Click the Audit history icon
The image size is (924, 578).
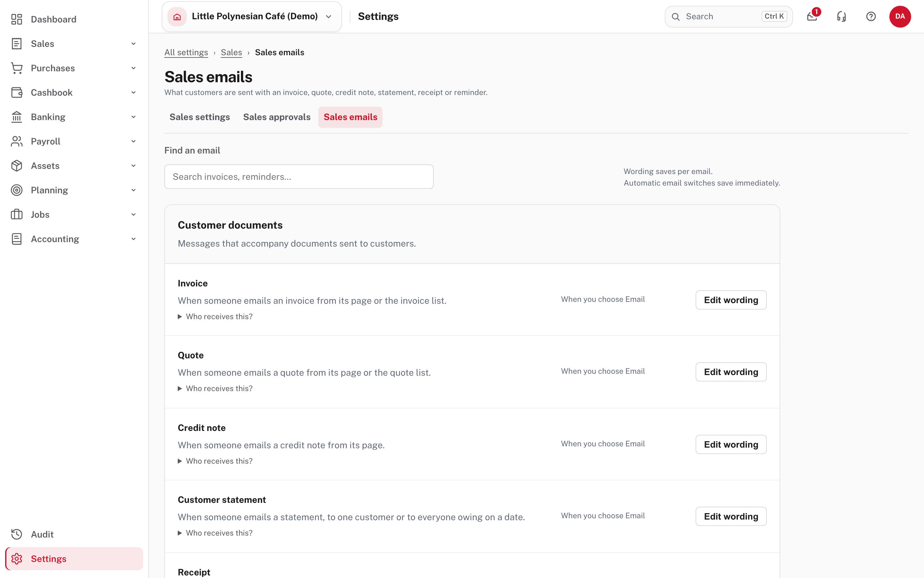point(16,534)
